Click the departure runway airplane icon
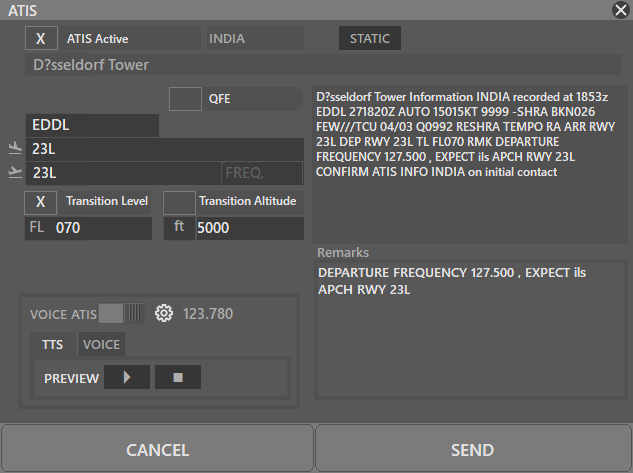633x473 pixels. (13, 173)
